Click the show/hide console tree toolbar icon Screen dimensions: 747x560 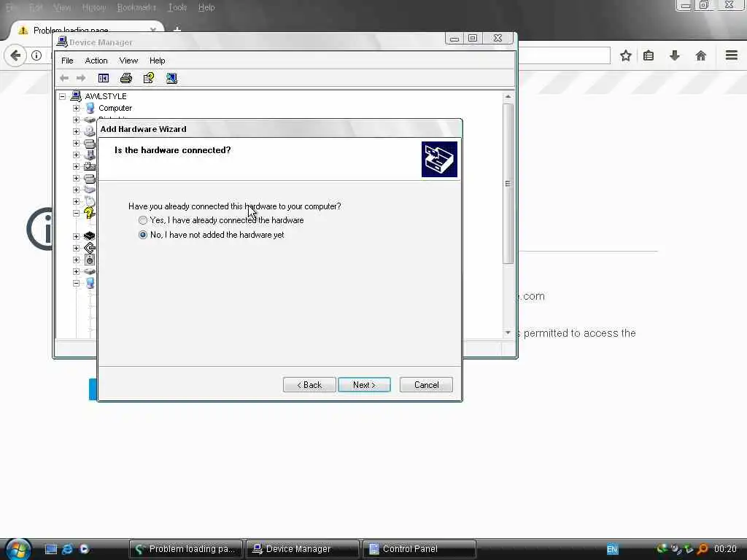[x=104, y=78]
